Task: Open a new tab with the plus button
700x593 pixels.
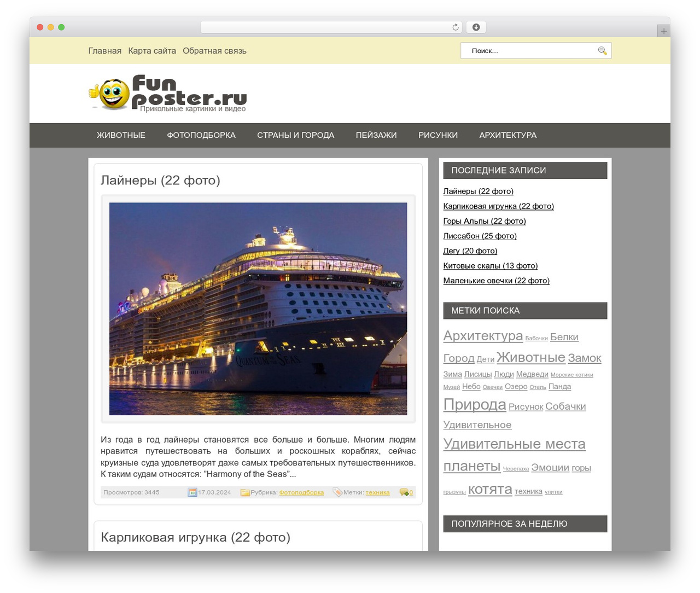Action: click(663, 31)
